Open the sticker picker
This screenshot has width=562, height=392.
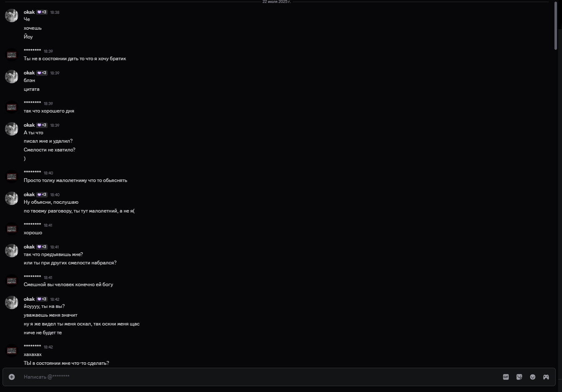(519, 377)
